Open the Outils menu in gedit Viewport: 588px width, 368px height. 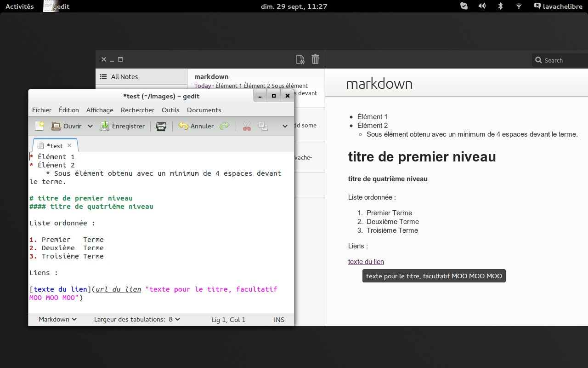(x=170, y=110)
